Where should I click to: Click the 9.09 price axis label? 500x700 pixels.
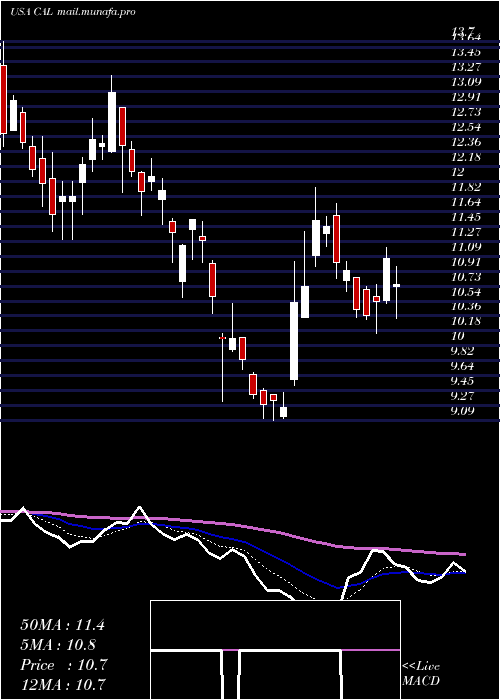pyautogui.click(x=462, y=411)
